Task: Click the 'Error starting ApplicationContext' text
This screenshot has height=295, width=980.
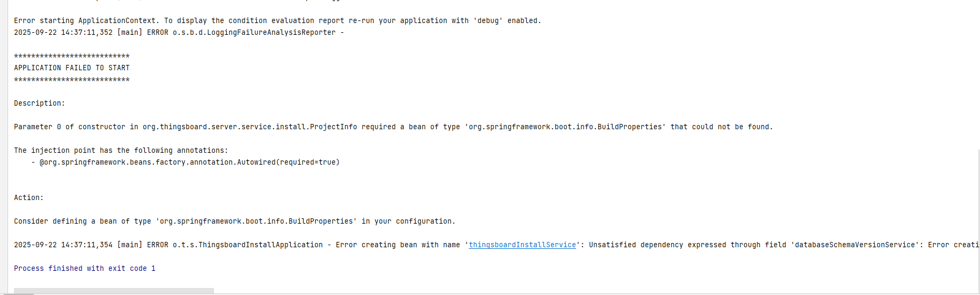Action: coord(86,21)
